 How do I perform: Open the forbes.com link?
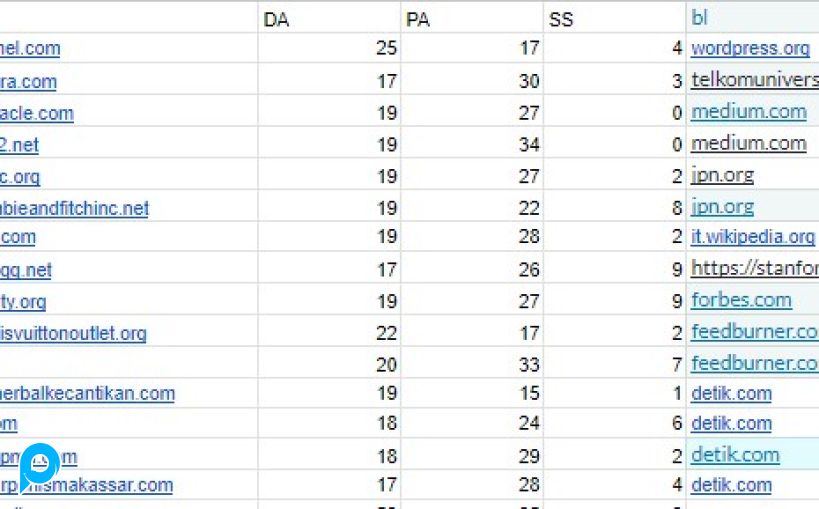(741, 300)
